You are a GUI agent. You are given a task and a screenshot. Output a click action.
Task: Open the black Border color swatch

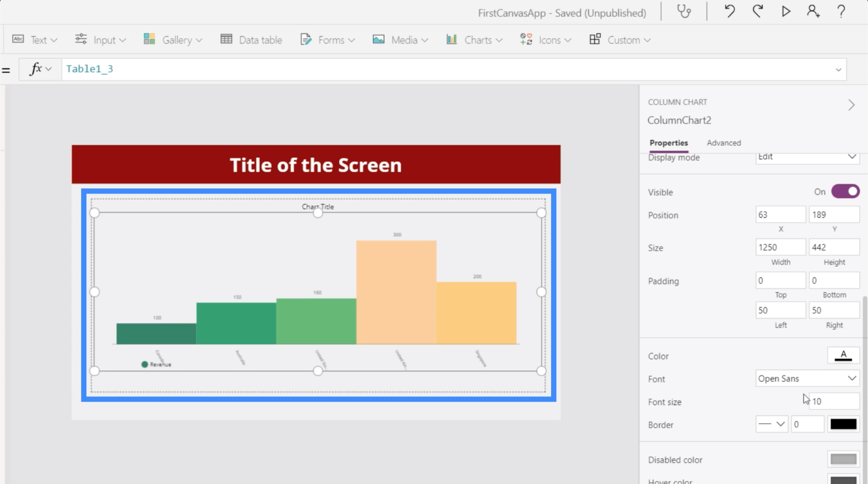[x=843, y=424]
